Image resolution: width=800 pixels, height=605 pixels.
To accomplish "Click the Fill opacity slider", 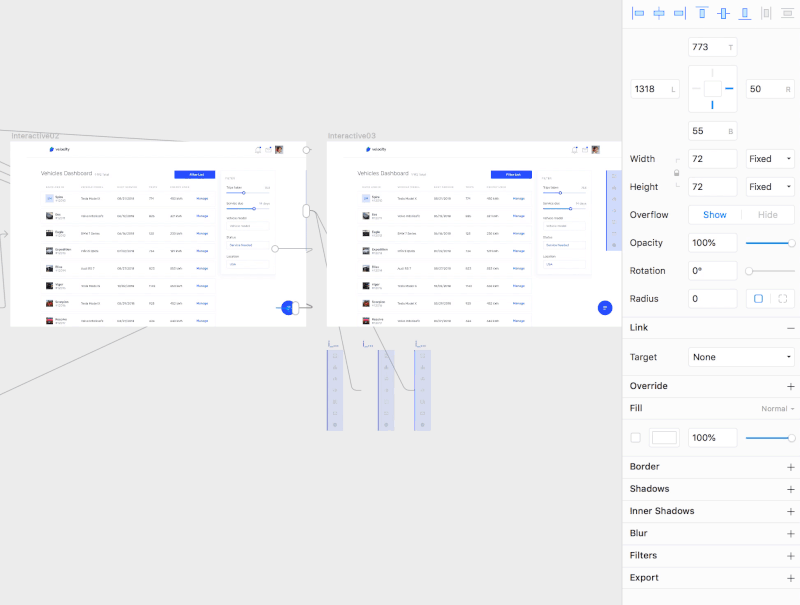I will click(x=770, y=438).
